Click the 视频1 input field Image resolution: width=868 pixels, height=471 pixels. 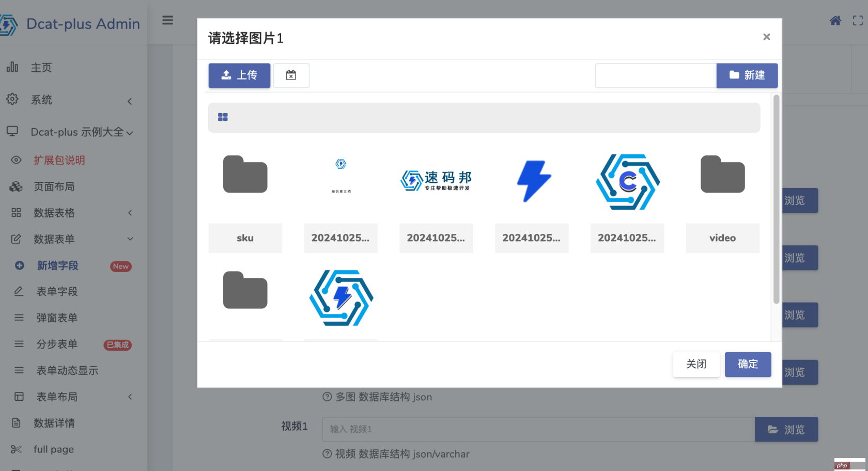pyautogui.click(x=538, y=429)
